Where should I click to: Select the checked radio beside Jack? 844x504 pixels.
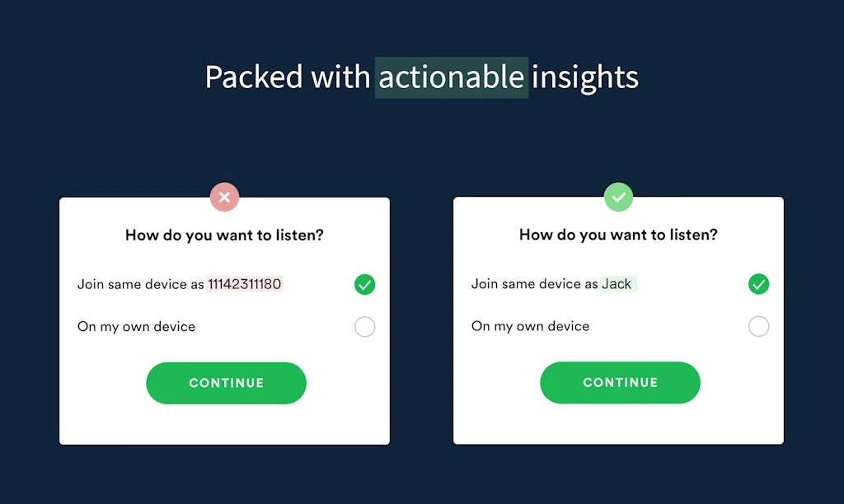(758, 285)
